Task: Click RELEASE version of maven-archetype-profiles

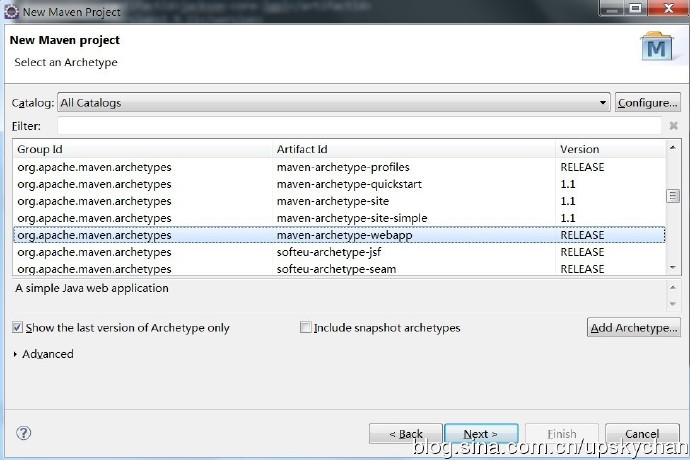Action: pos(582,167)
